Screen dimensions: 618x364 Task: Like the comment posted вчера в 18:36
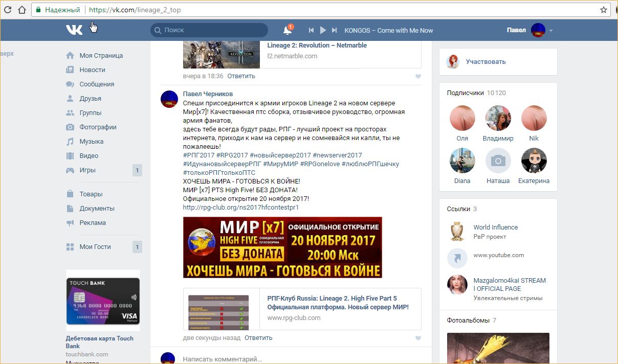pyautogui.click(x=418, y=76)
